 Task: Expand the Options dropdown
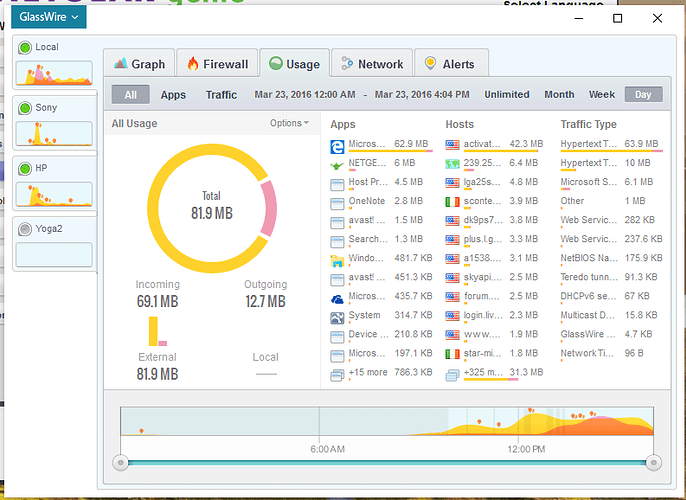[x=289, y=124]
